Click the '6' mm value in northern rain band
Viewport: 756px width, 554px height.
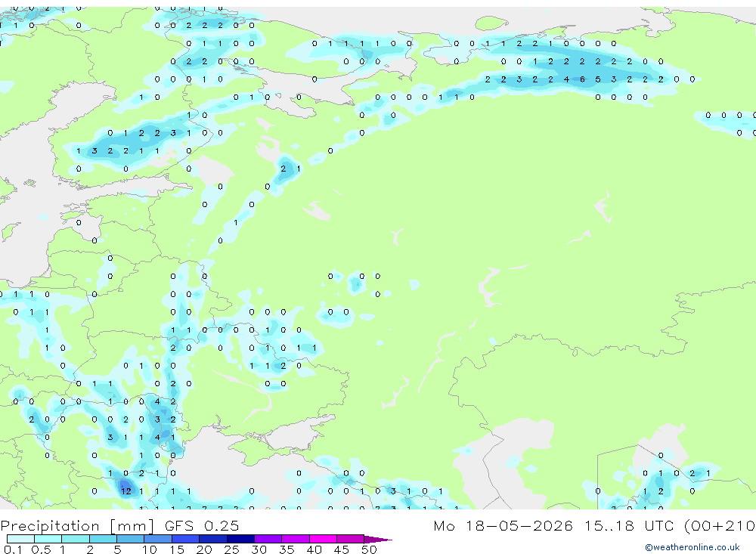click(x=582, y=79)
